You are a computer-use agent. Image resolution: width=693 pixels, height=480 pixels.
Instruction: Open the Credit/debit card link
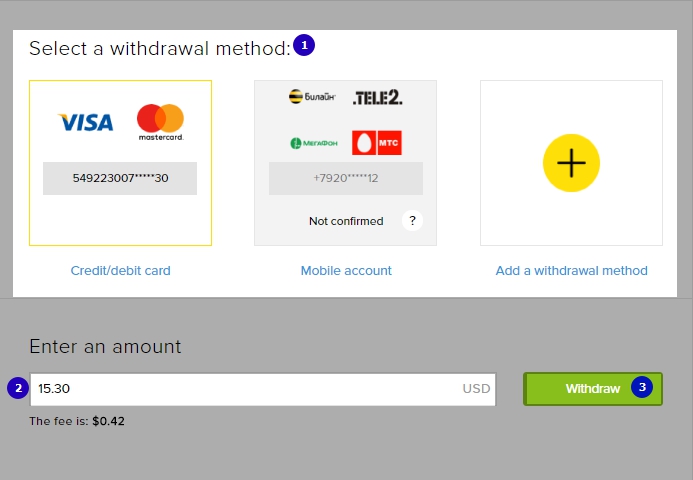[x=121, y=270]
